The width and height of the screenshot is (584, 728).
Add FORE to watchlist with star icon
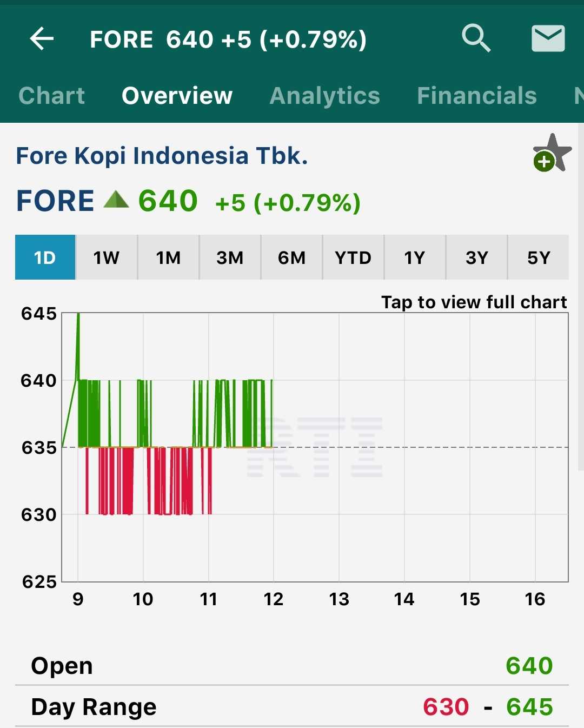coord(552,153)
